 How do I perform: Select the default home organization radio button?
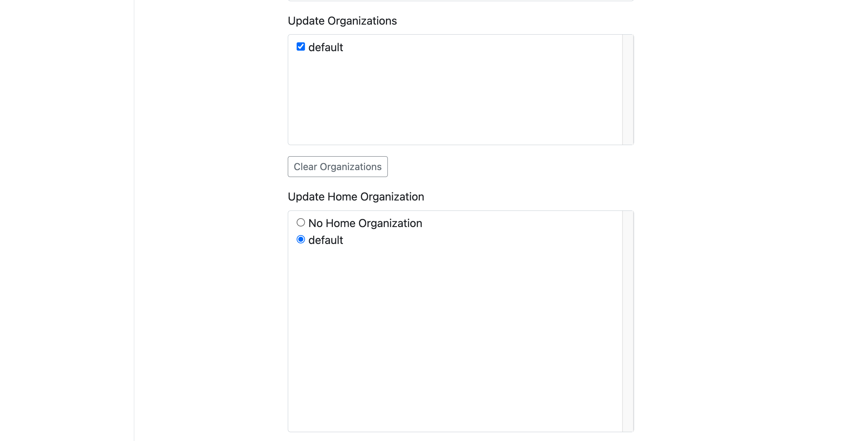tap(301, 240)
